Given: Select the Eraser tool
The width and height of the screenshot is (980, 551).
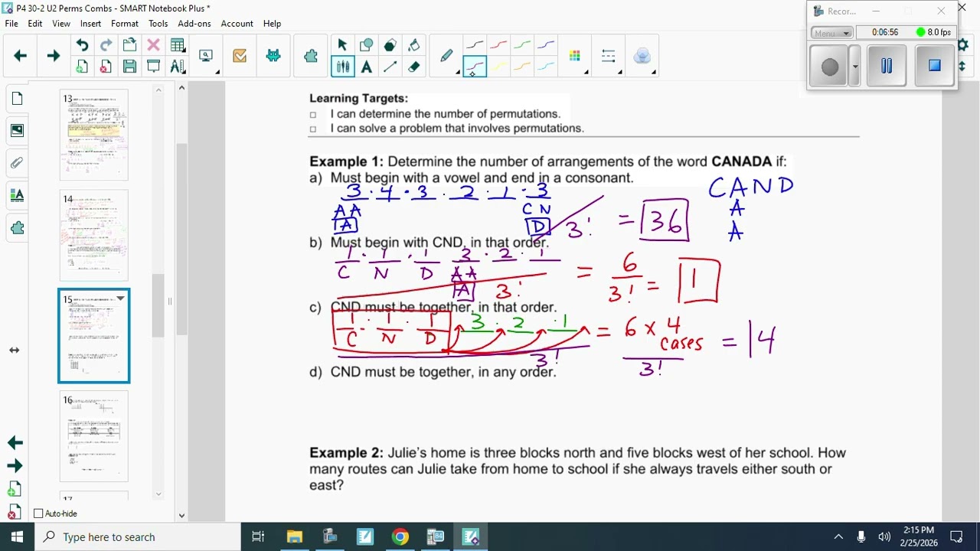Looking at the screenshot, I should click(413, 67).
